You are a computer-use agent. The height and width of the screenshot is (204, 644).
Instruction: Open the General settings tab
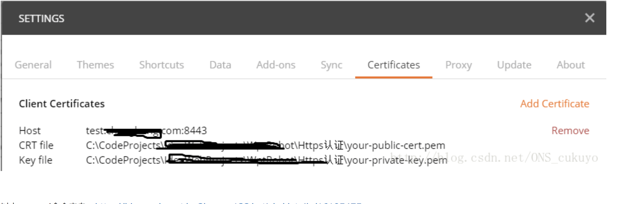pyautogui.click(x=33, y=65)
